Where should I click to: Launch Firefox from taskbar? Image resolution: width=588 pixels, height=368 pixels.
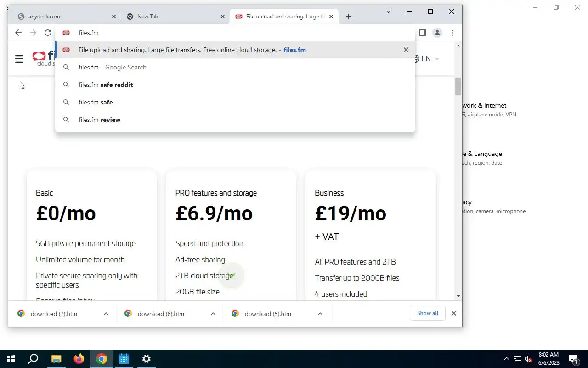tap(79, 359)
